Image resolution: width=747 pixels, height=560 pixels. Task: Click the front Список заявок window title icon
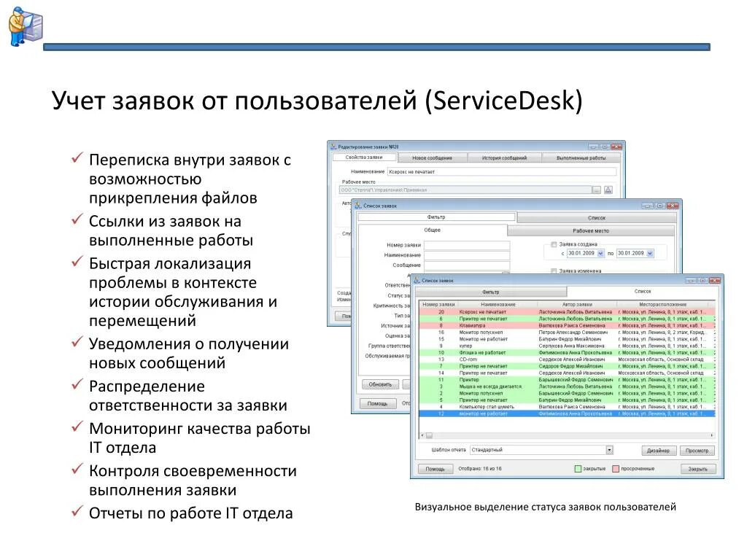click(417, 281)
